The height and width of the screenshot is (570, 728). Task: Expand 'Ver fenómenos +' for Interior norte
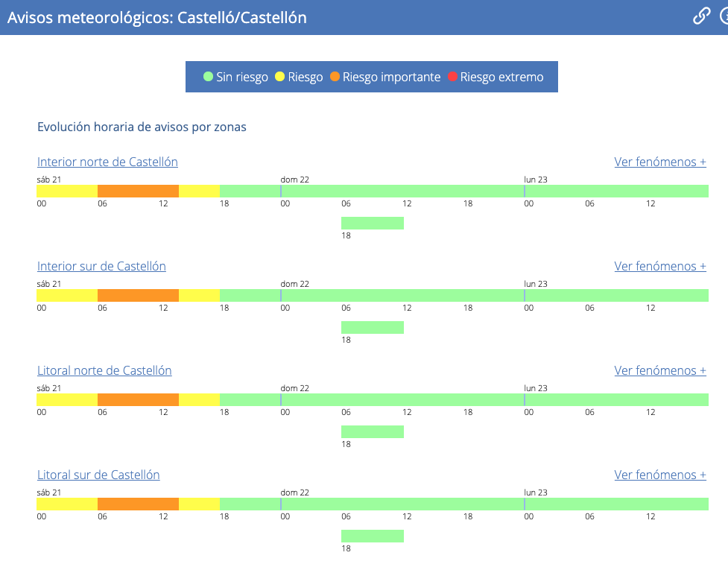[659, 162]
